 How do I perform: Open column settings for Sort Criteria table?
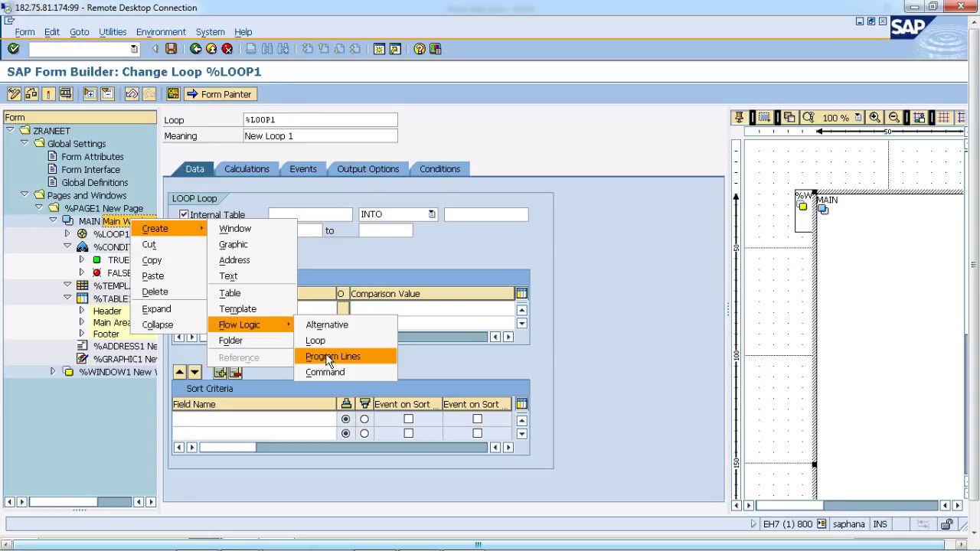tap(521, 404)
